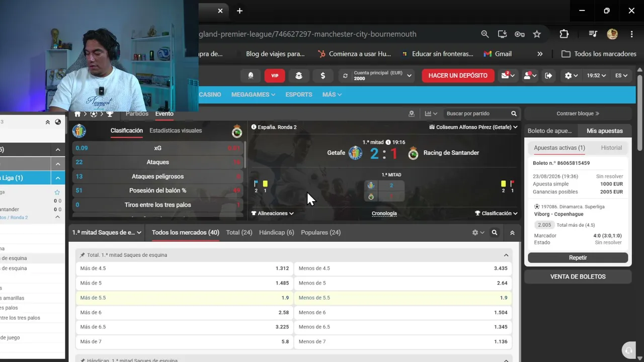Open the bell notifications icon

tap(251, 75)
